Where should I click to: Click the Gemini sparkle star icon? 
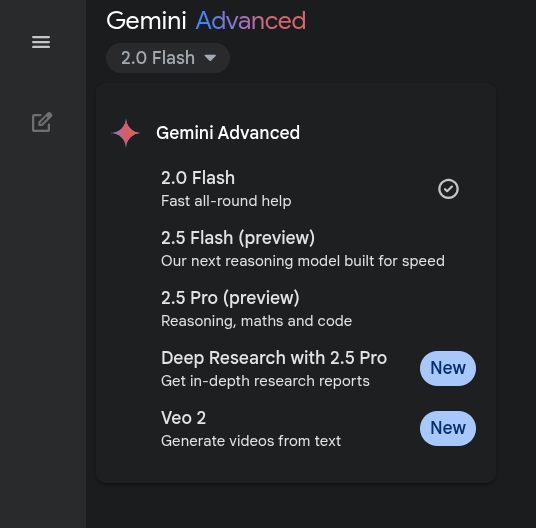[x=125, y=133]
